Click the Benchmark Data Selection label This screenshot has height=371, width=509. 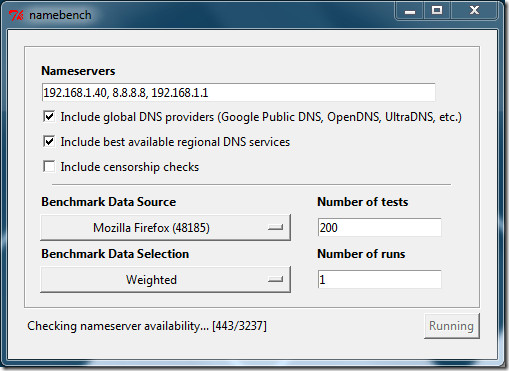coord(115,254)
